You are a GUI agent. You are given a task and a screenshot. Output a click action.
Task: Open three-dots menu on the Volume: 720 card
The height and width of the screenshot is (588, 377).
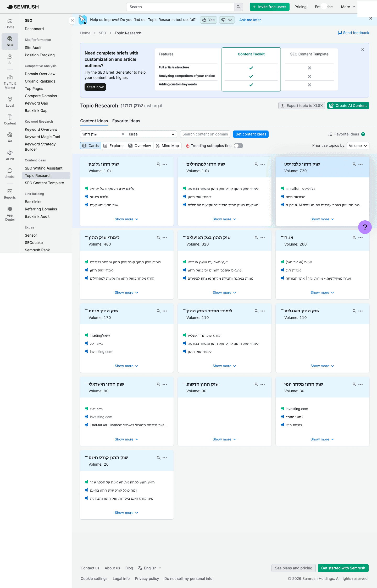361,164
